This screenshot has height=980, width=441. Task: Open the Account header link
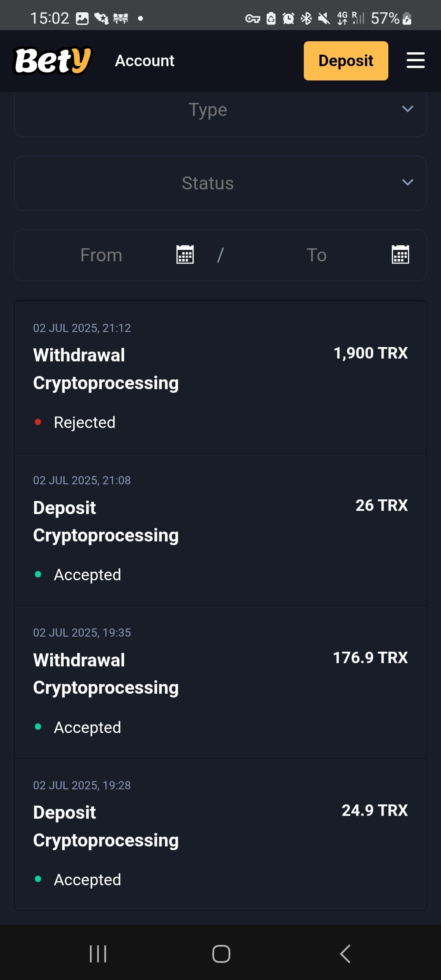pos(145,61)
